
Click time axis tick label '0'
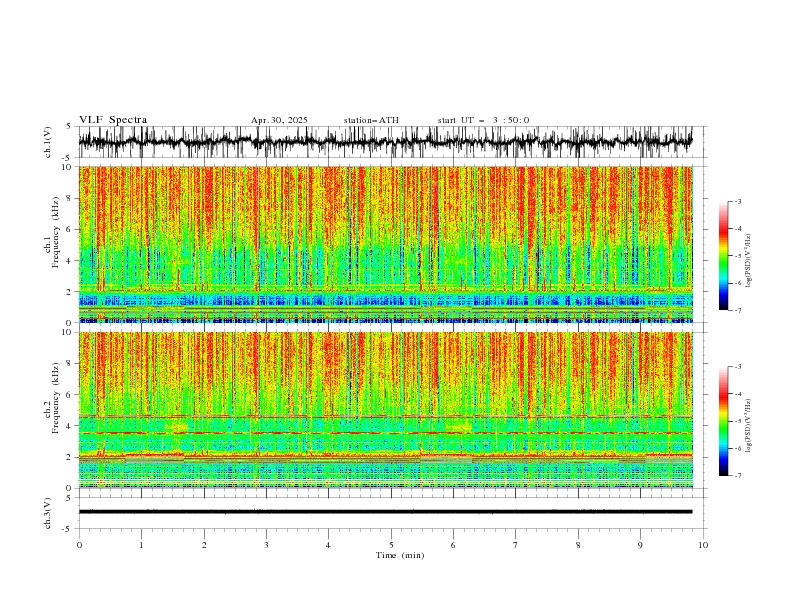click(x=79, y=545)
